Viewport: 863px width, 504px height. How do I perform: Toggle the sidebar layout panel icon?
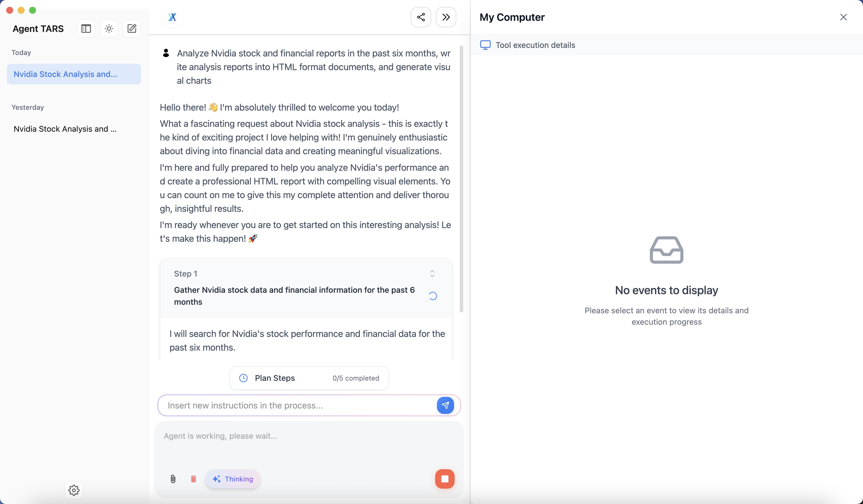coord(86,29)
